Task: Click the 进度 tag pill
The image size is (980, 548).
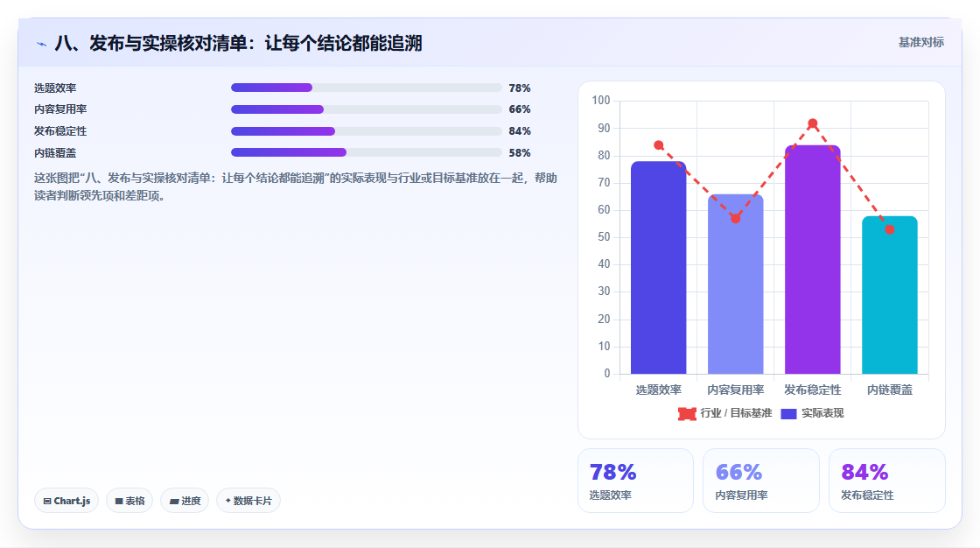Action: coord(185,501)
